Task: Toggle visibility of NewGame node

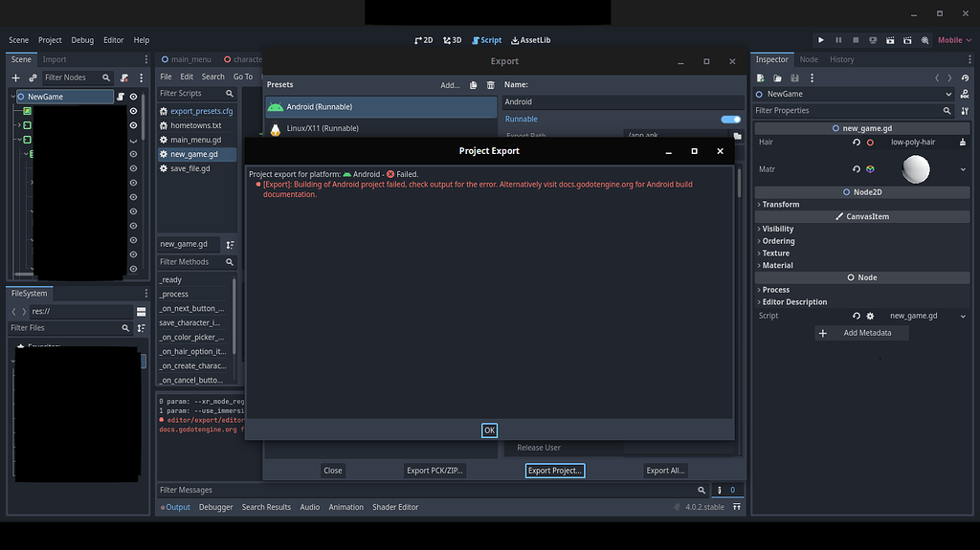Action: click(x=133, y=97)
